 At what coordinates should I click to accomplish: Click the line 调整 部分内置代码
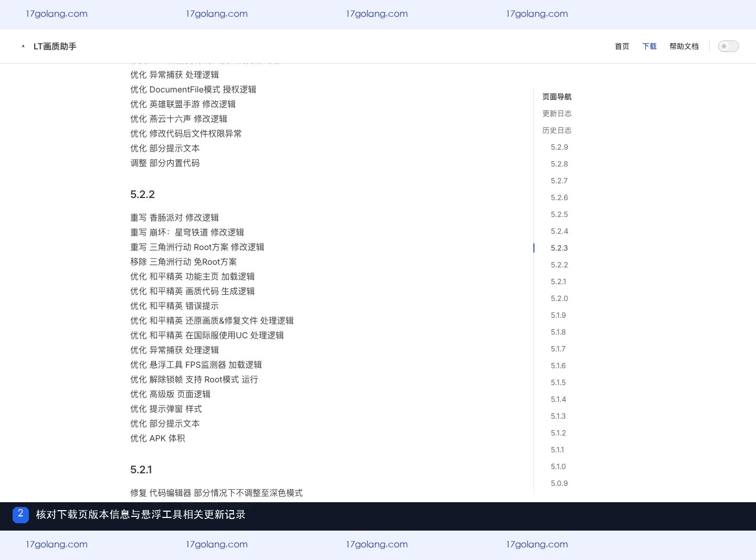point(165,163)
